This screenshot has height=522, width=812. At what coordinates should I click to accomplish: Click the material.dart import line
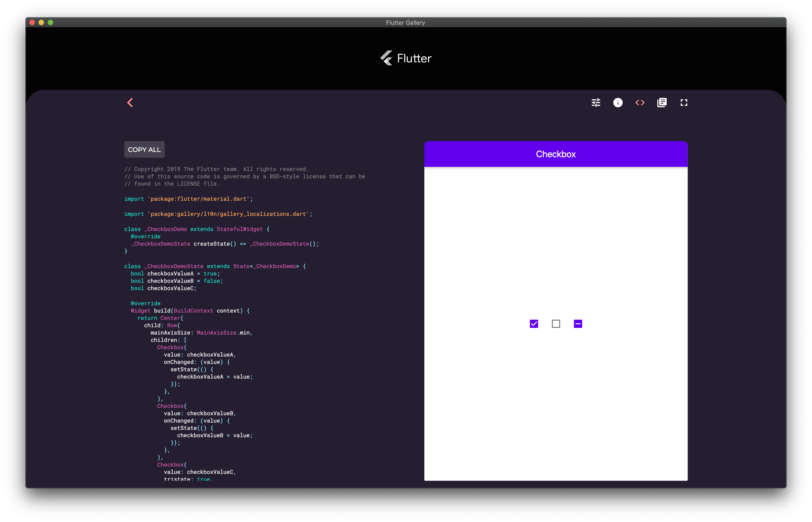[x=188, y=199]
